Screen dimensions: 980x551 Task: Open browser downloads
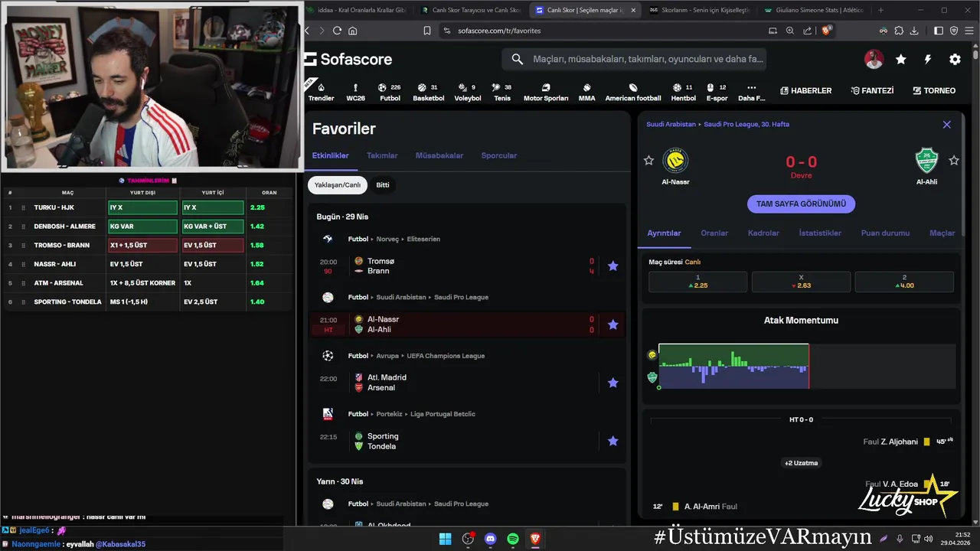pos(915,31)
